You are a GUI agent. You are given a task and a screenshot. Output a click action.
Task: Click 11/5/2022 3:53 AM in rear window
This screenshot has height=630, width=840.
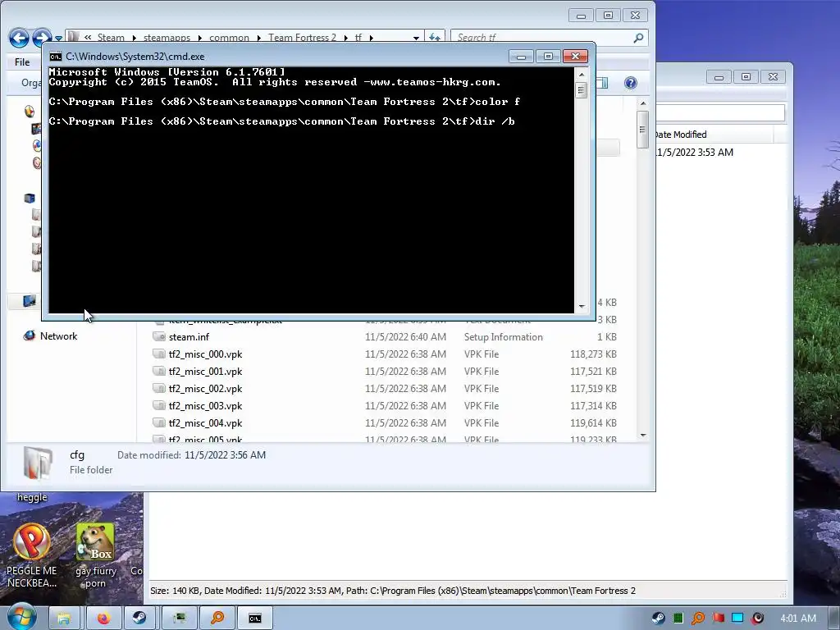tap(695, 152)
